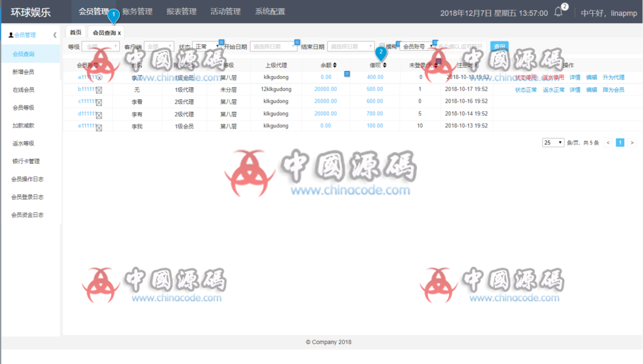Click the x icon beside a111111

pyautogui.click(x=99, y=77)
